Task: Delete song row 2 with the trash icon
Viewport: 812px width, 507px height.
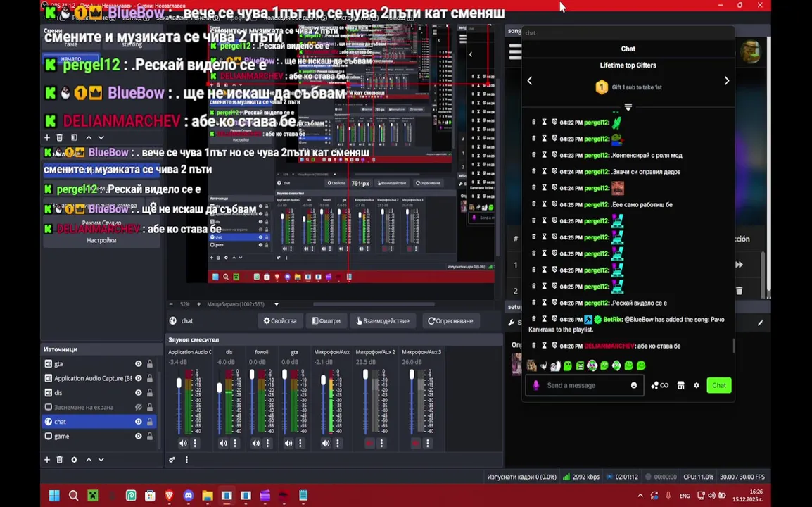Action: pos(739,291)
